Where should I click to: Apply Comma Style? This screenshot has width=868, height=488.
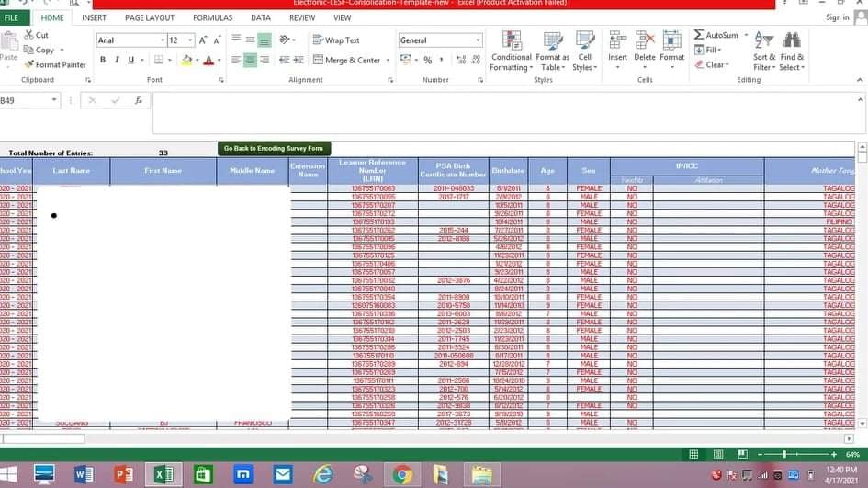point(442,60)
